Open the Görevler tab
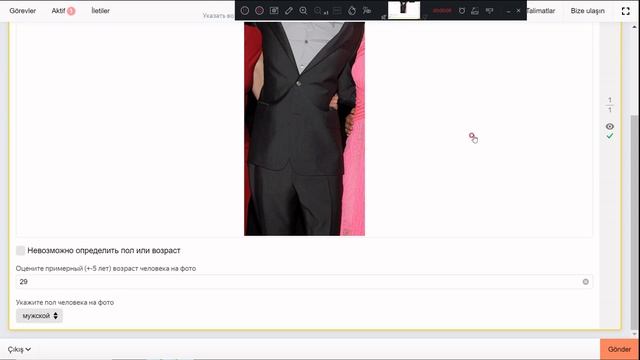Image resolution: width=640 pixels, height=360 pixels. (x=22, y=11)
